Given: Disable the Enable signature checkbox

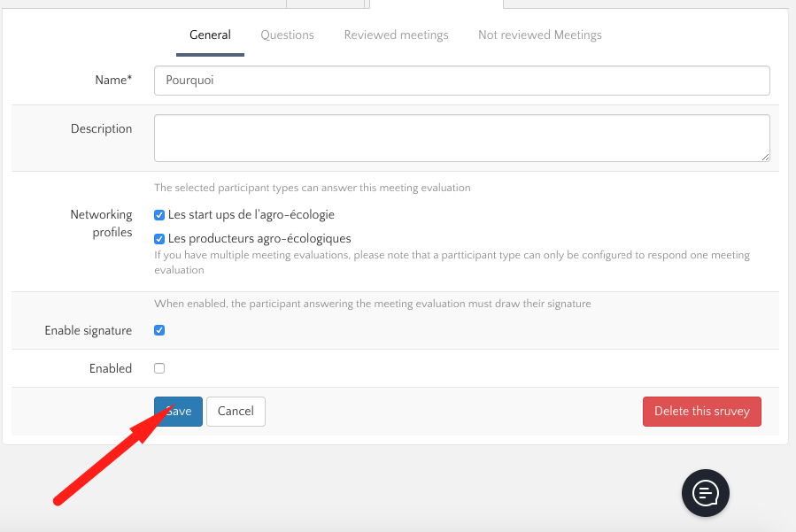Looking at the screenshot, I should 159,330.
